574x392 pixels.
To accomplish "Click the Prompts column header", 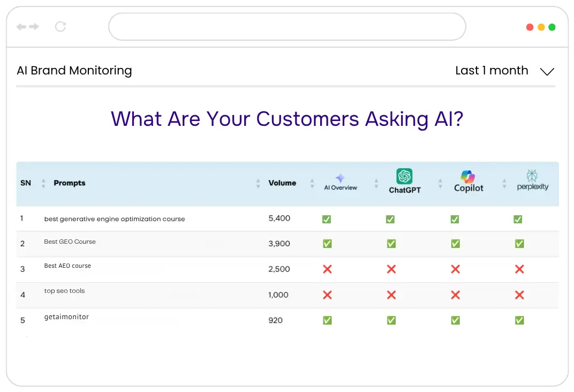I will click(70, 183).
